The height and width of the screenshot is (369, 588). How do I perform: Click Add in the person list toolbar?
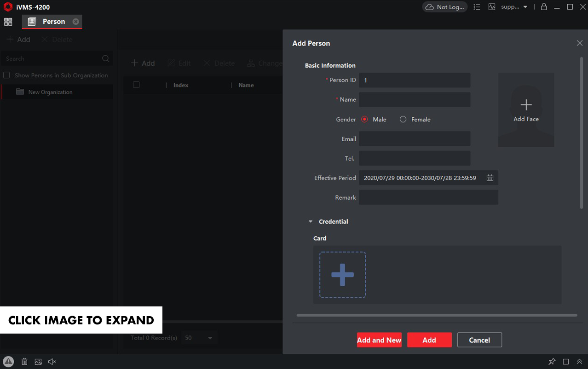click(143, 63)
